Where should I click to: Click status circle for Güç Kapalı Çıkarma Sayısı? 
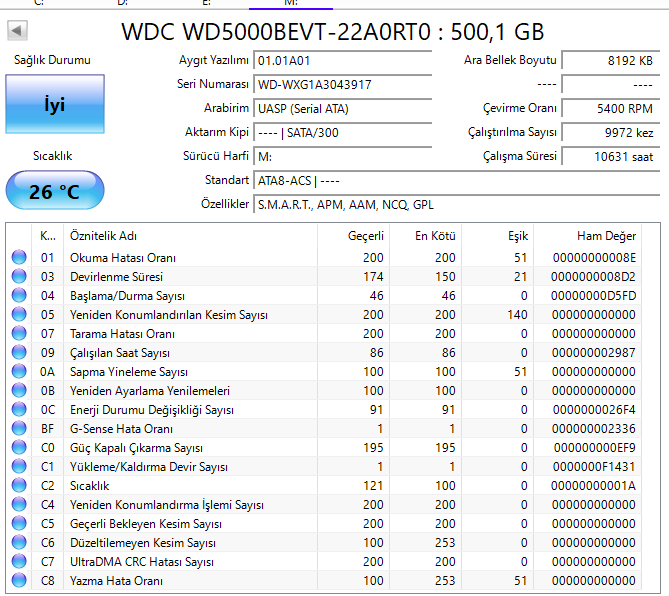pos(19,447)
